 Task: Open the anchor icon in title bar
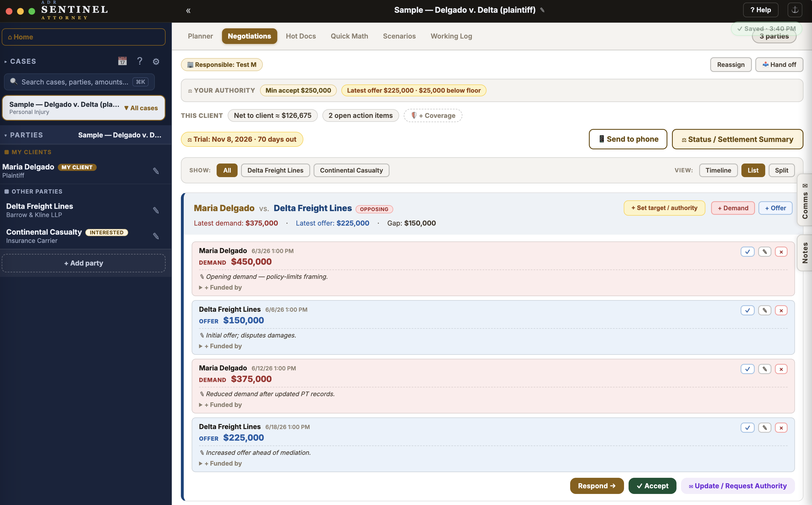[x=795, y=10]
